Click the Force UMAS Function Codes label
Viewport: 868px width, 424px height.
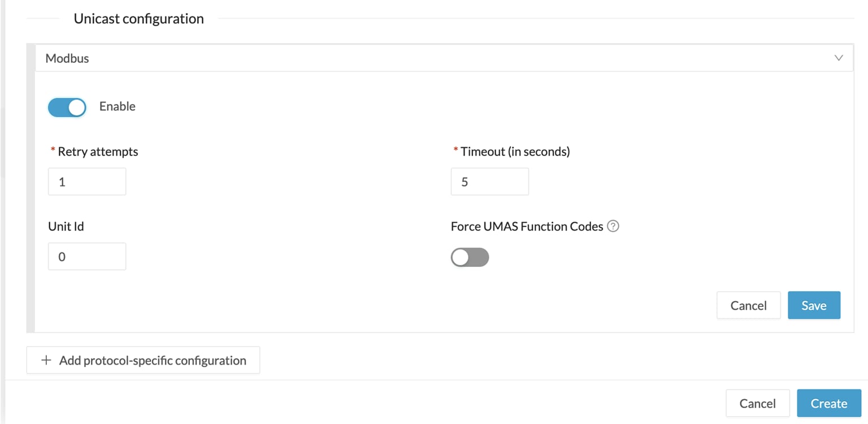527,226
